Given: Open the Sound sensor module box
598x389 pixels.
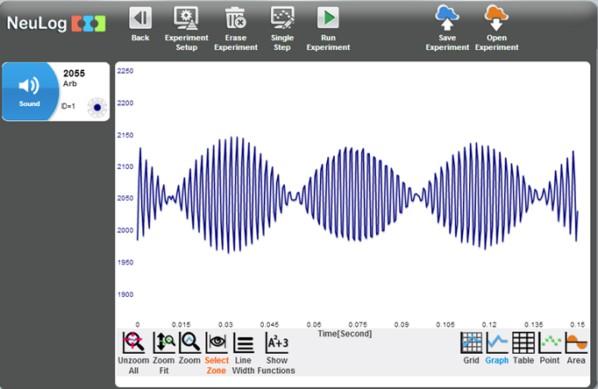Looking at the screenshot, I should 56,92.
